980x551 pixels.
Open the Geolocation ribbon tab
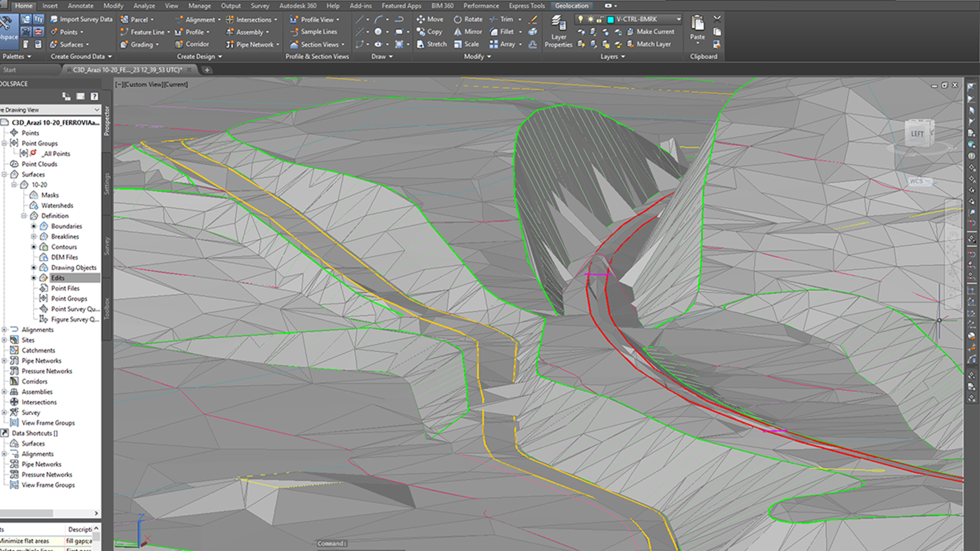tap(572, 6)
